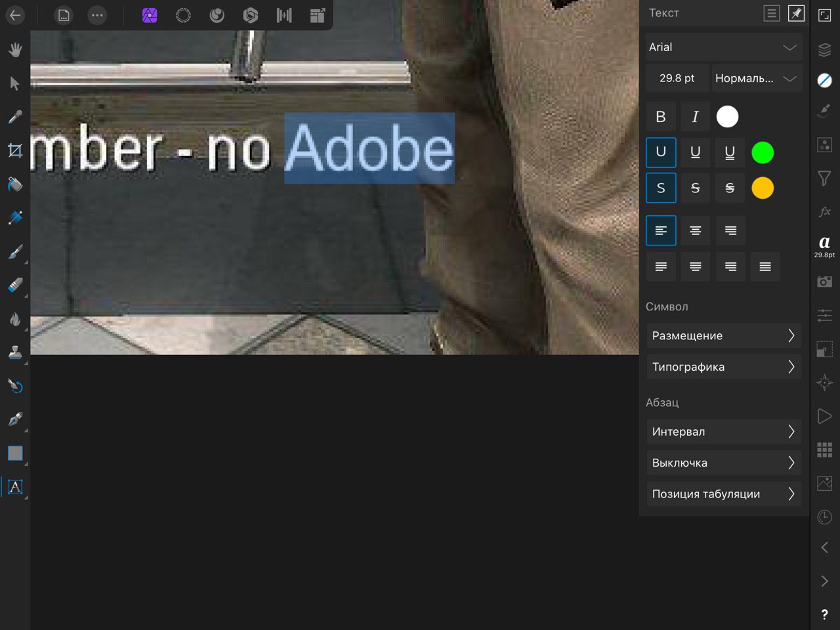Go back with the arrow button

[15, 15]
